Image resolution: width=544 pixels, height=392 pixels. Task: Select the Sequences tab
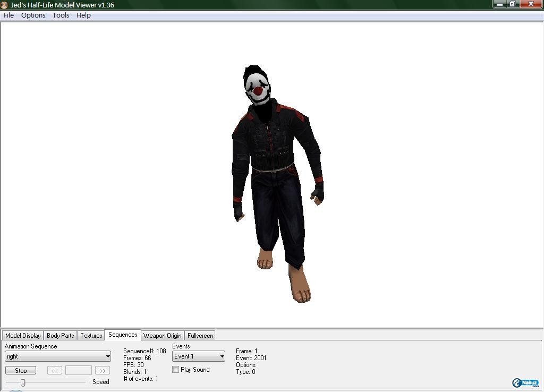pos(123,335)
